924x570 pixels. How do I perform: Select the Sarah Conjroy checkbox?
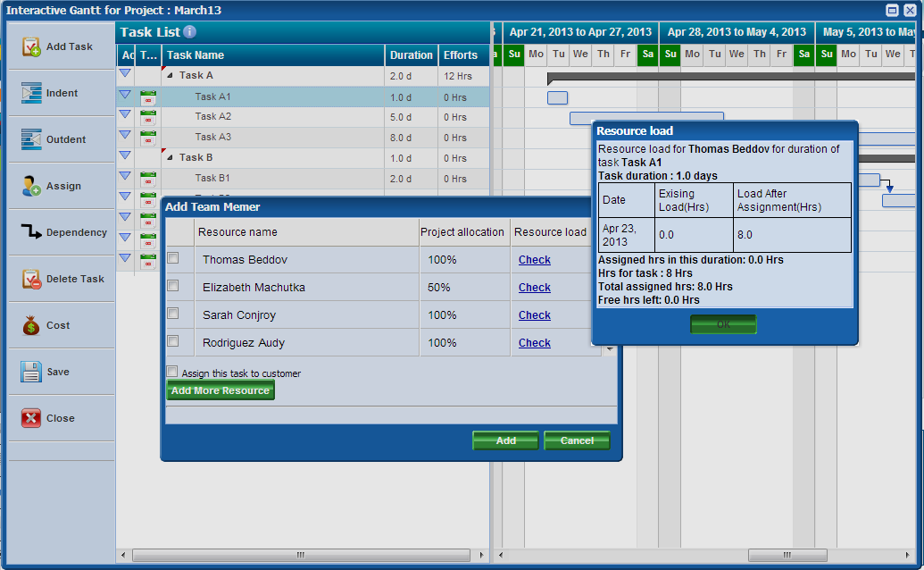(173, 314)
